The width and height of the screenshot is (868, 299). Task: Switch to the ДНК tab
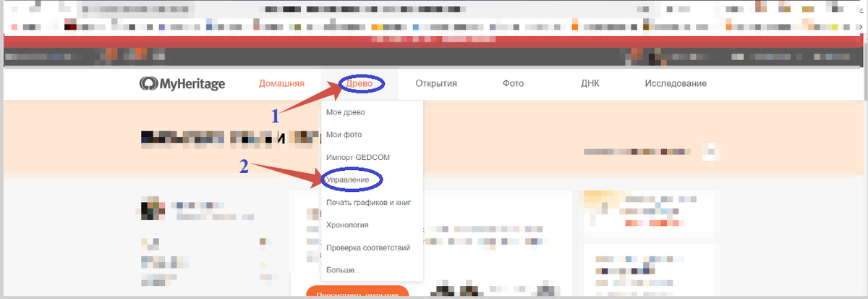click(x=590, y=84)
